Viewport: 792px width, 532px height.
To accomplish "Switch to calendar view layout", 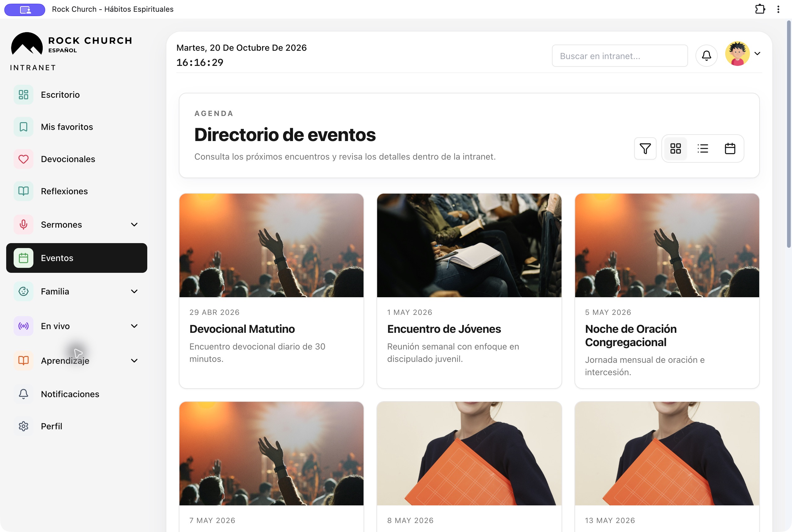I will (x=730, y=148).
